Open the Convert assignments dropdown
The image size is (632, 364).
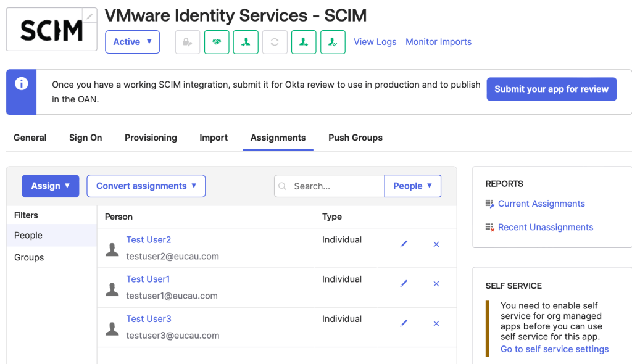[146, 186]
